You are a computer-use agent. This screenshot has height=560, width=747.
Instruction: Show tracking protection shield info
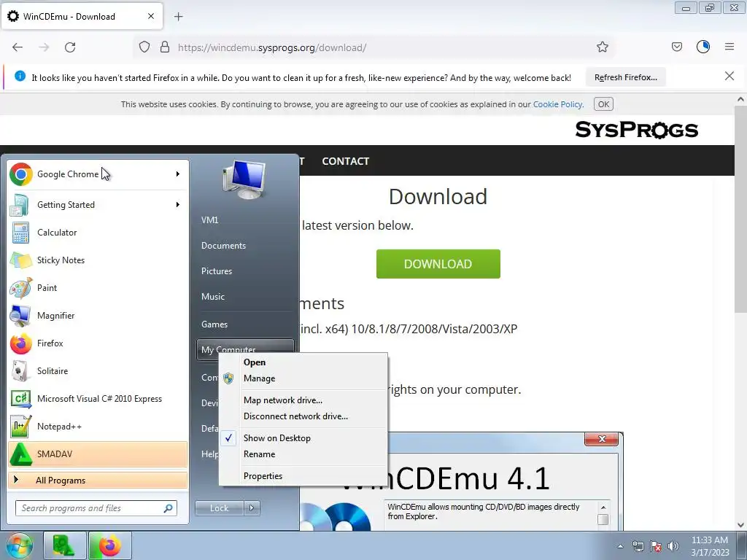(x=144, y=47)
